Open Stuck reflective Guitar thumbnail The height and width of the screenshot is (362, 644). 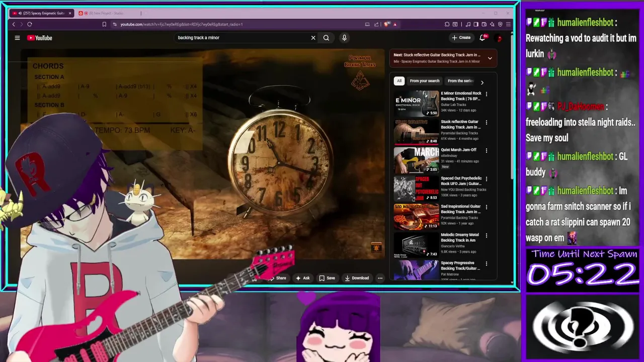(416, 132)
